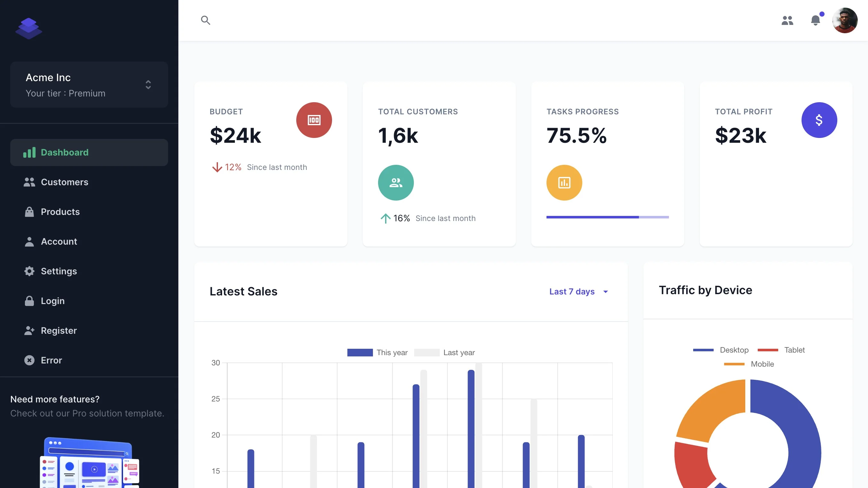
Task: Click the search magnifier icon
Action: coord(205,20)
